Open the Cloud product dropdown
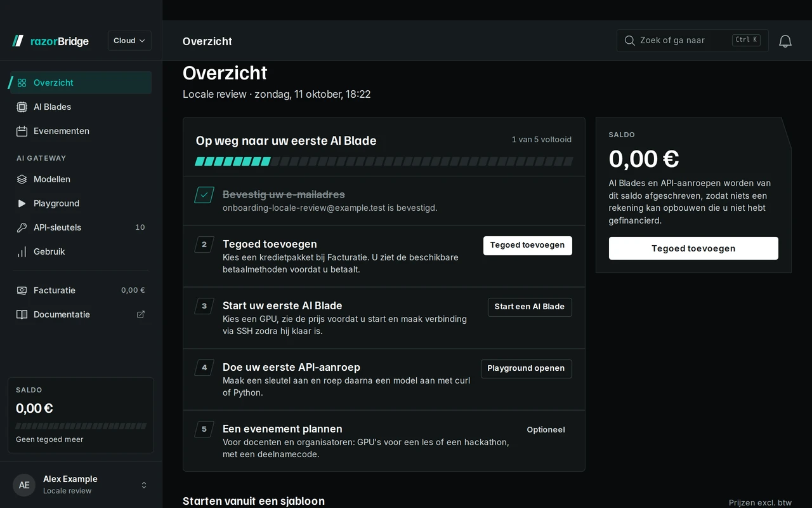 (129, 41)
